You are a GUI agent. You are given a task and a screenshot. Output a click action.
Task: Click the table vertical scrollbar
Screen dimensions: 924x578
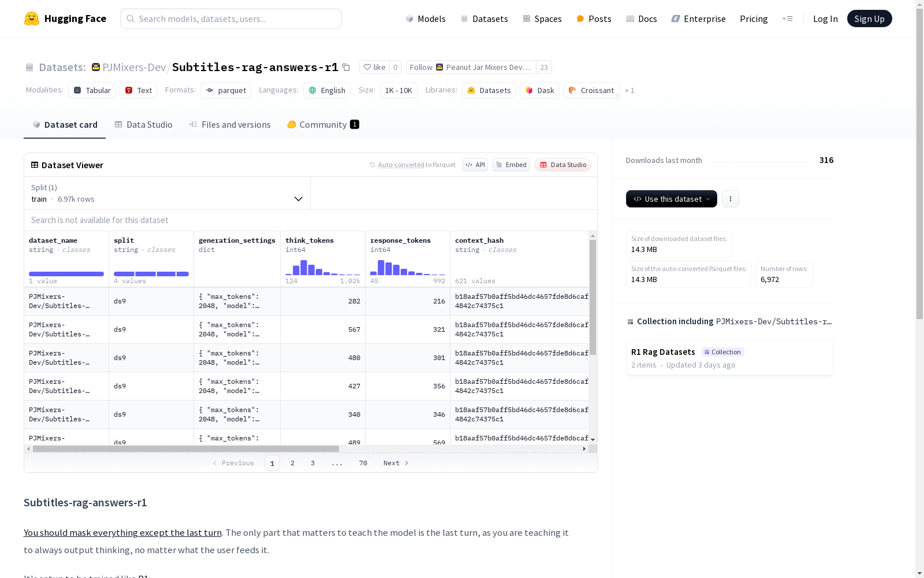[593, 297]
